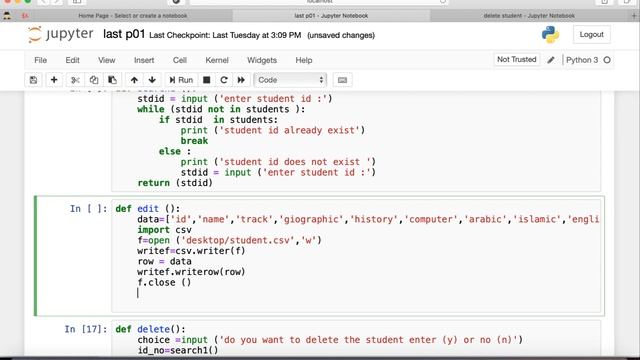Interrupt the kernel with the stop icon

[x=207, y=80]
